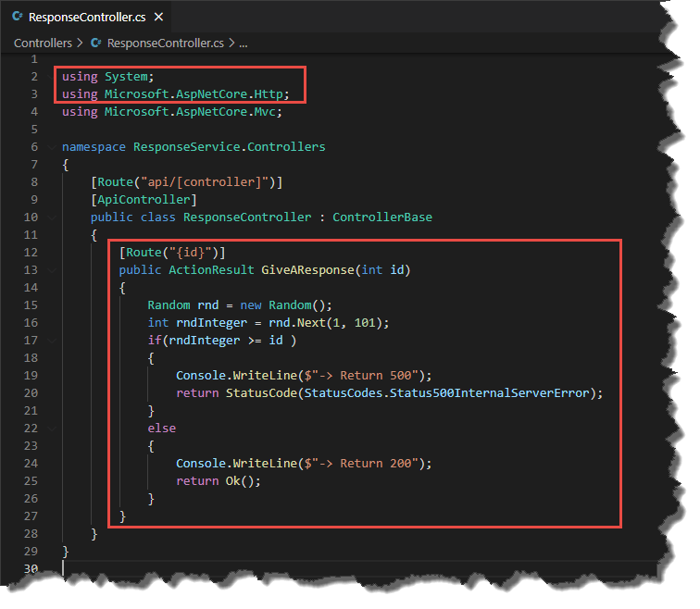
Task: Click the C# icon in breadcrumb
Action: pos(96,43)
